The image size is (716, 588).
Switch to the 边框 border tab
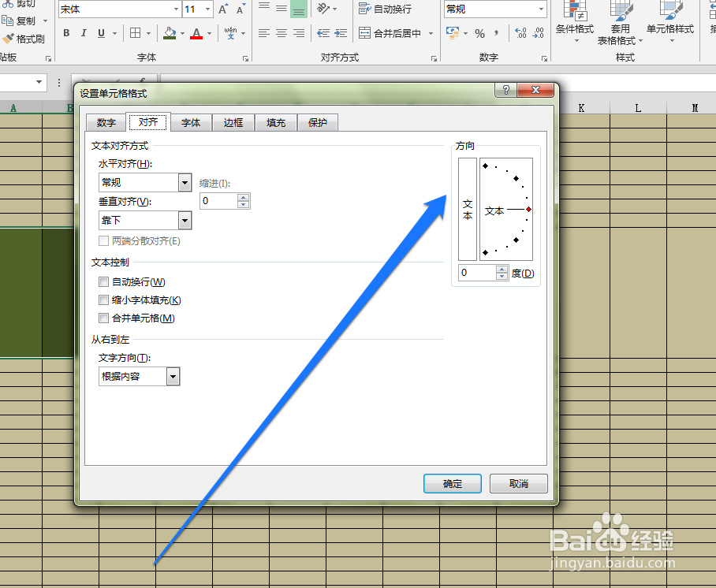click(233, 122)
